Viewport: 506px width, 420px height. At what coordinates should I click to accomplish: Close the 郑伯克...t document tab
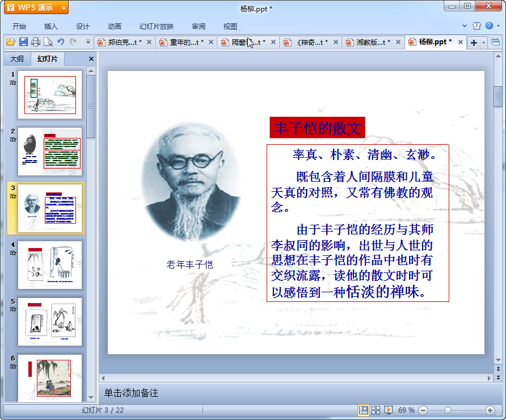coord(149,43)
